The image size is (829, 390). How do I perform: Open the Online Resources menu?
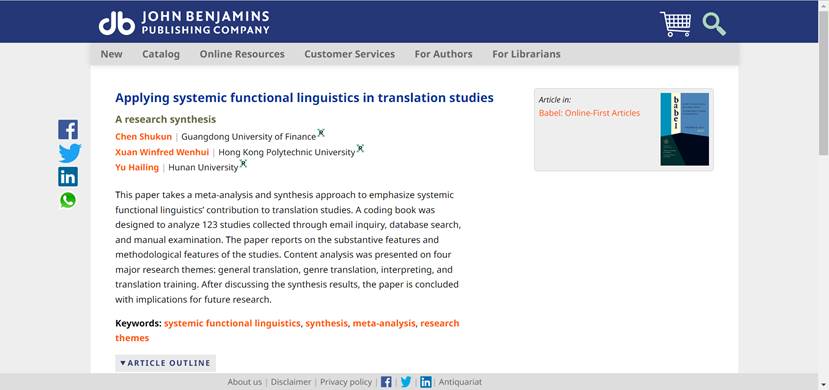(242, 54)
